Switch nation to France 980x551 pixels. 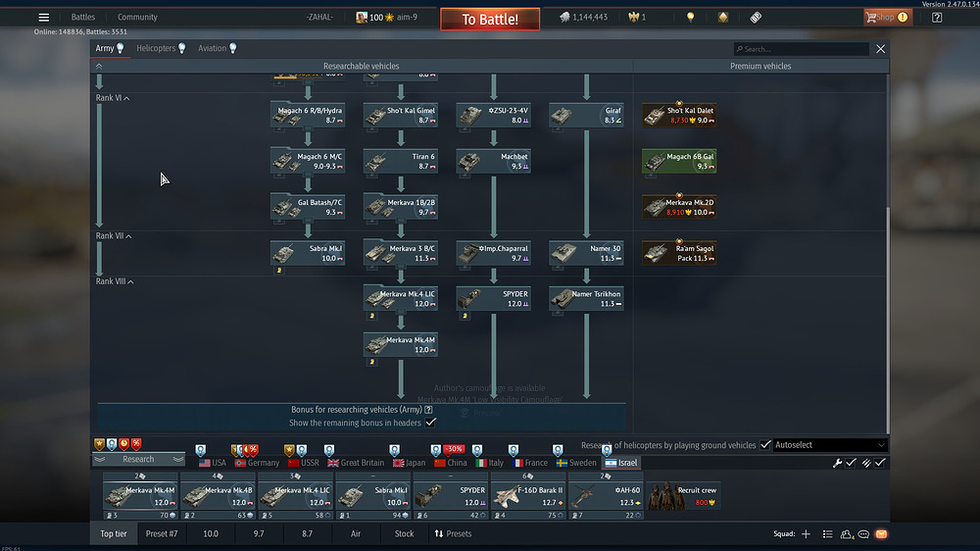(530, 463)
